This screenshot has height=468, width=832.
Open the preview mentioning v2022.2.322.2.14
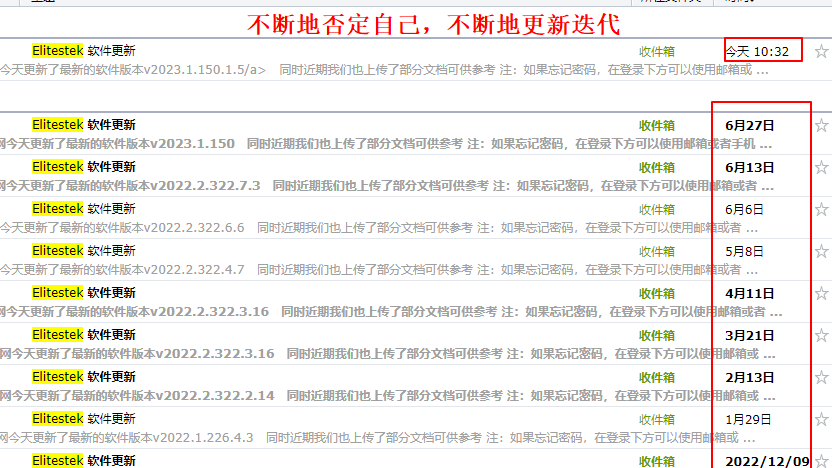388,396
